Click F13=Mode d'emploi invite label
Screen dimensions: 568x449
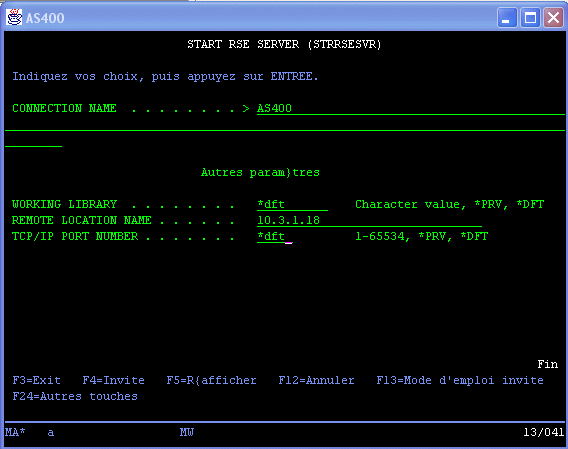pos(460,380)
